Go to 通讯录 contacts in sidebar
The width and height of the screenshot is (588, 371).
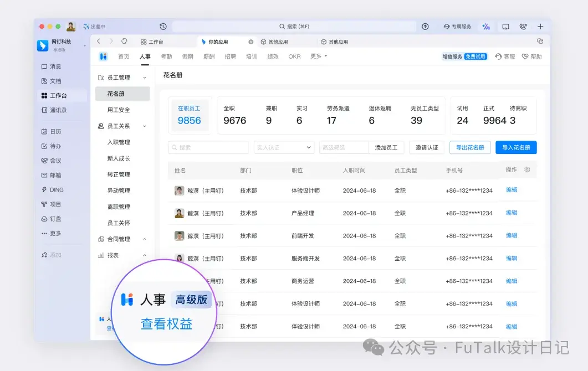pyautogui.click(x=54, y=110)
